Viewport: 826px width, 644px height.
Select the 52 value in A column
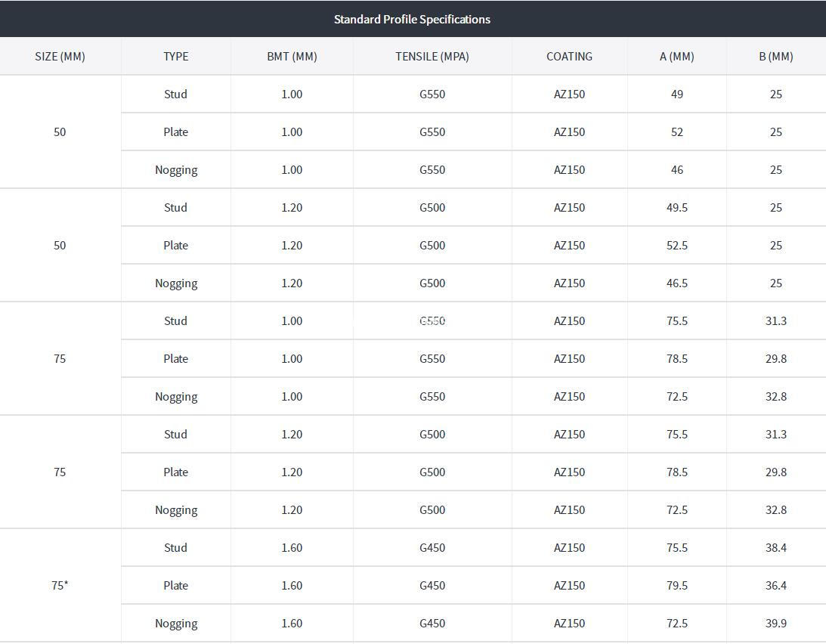point(677,132)
